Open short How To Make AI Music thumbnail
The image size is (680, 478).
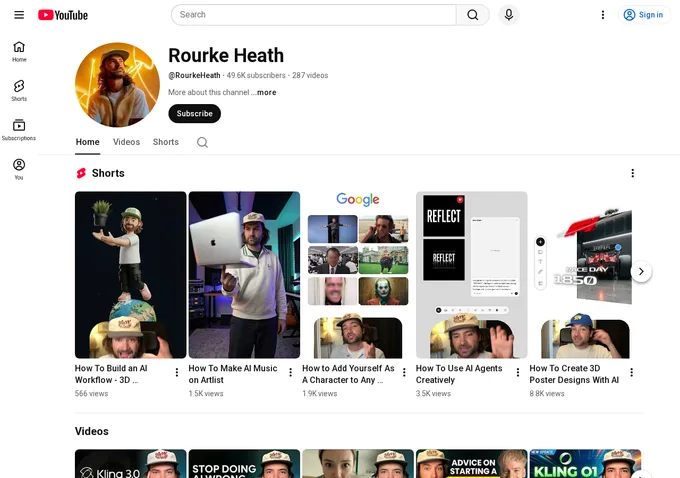coord(244,275)
